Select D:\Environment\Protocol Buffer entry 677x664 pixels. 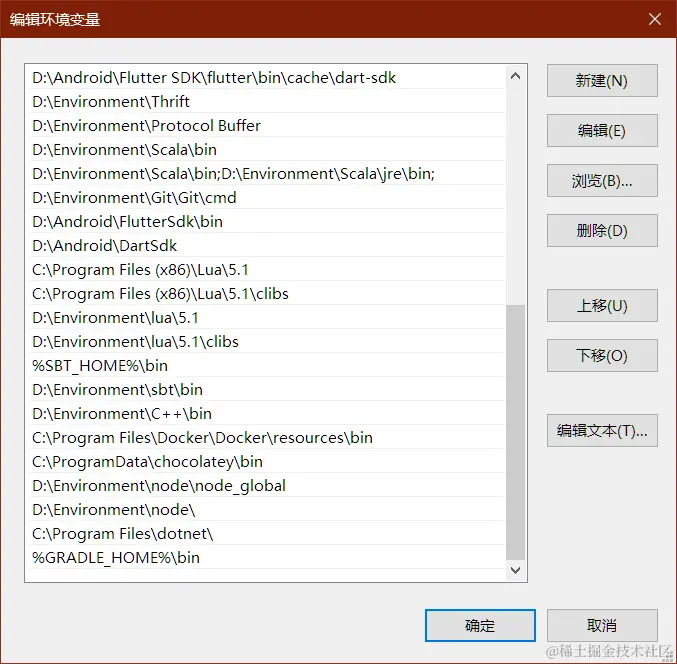266,126
